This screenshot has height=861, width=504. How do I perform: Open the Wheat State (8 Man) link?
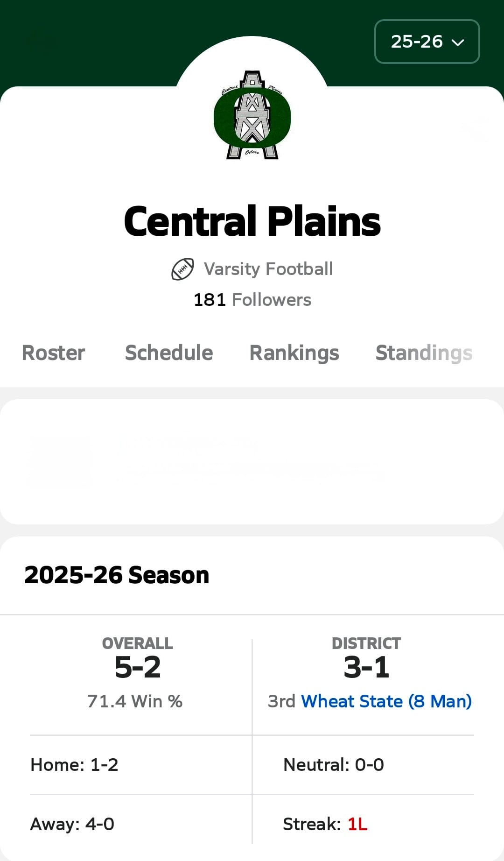click(x=386, y=701)
